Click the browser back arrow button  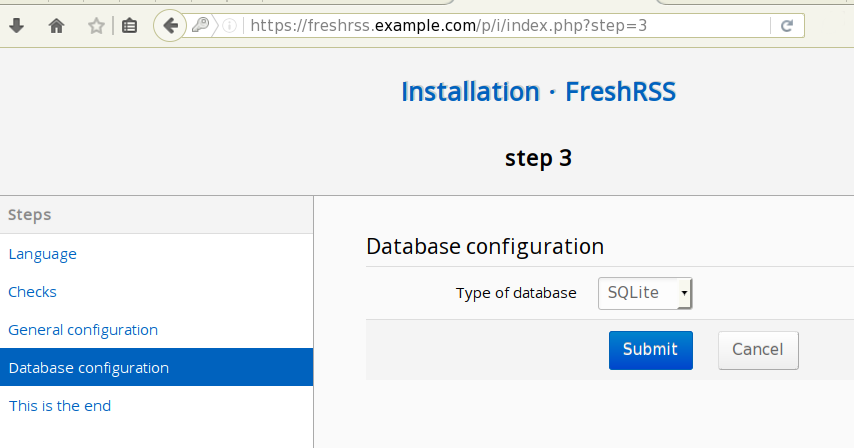170,27
